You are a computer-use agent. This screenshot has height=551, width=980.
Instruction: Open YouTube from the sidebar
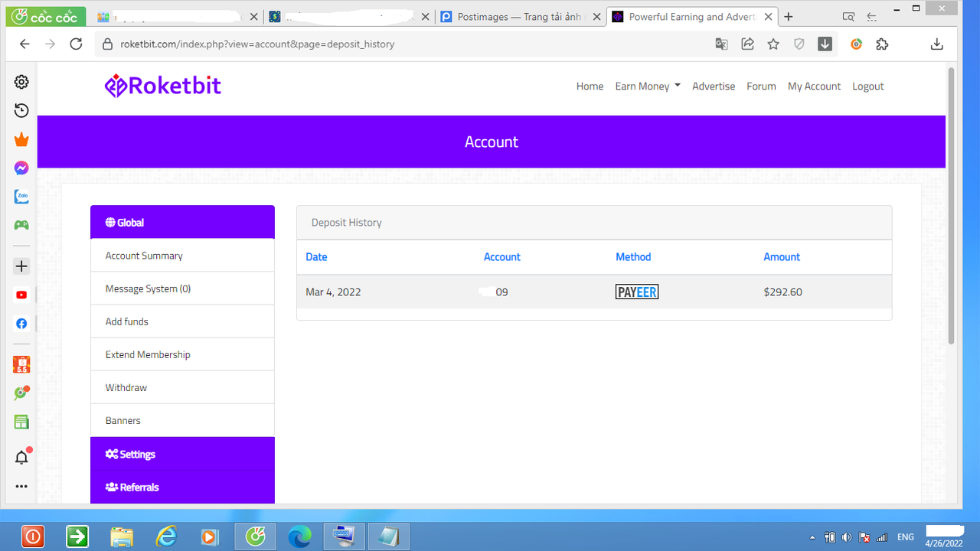21,295
